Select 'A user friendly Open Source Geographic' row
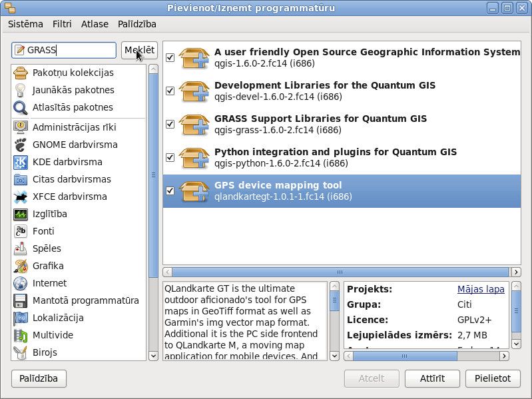The height and width of the screenshot is (399, 532). 342,58
